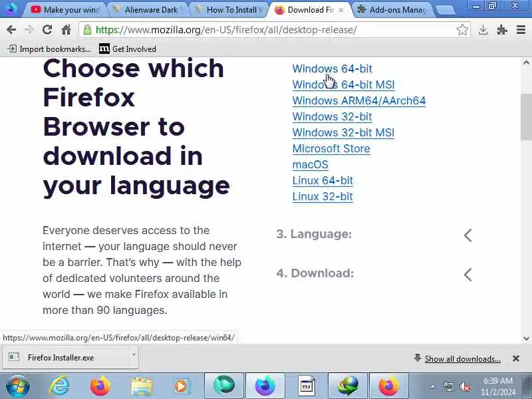
Task: Click the 4. Download heading
Action: pyautogui.click(x=315, y=273)
